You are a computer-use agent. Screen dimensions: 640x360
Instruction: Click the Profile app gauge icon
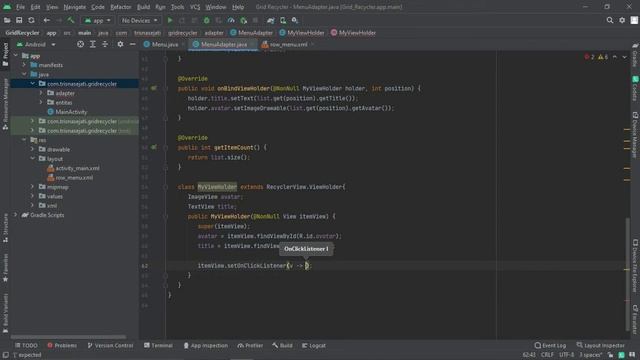(x=231, y=20)
